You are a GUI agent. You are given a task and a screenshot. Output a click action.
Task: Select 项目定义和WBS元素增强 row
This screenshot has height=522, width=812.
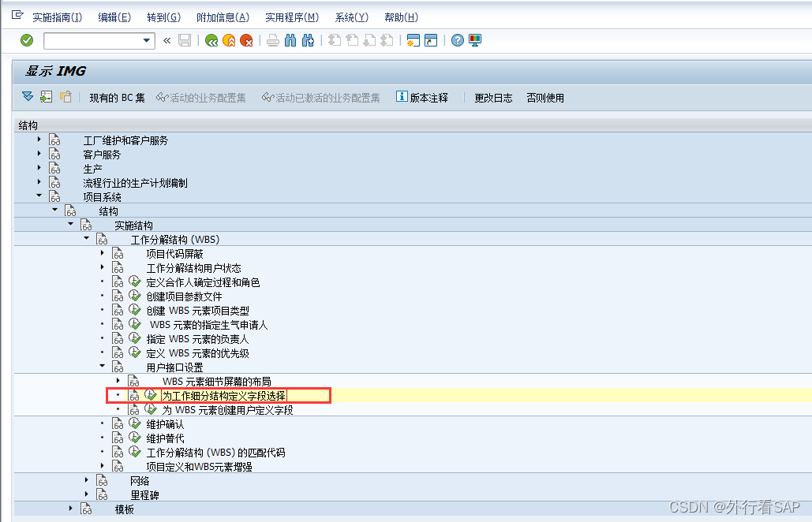199,467
